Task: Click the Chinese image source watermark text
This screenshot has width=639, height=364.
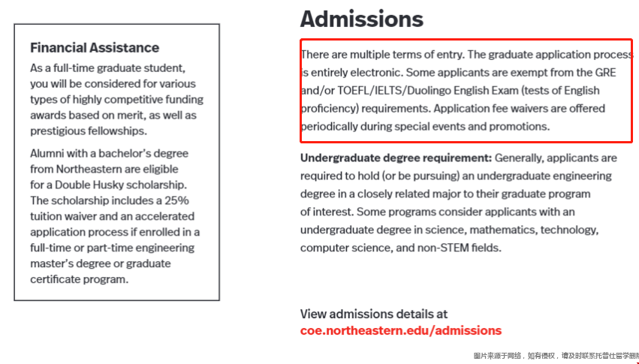Action: 555,356
